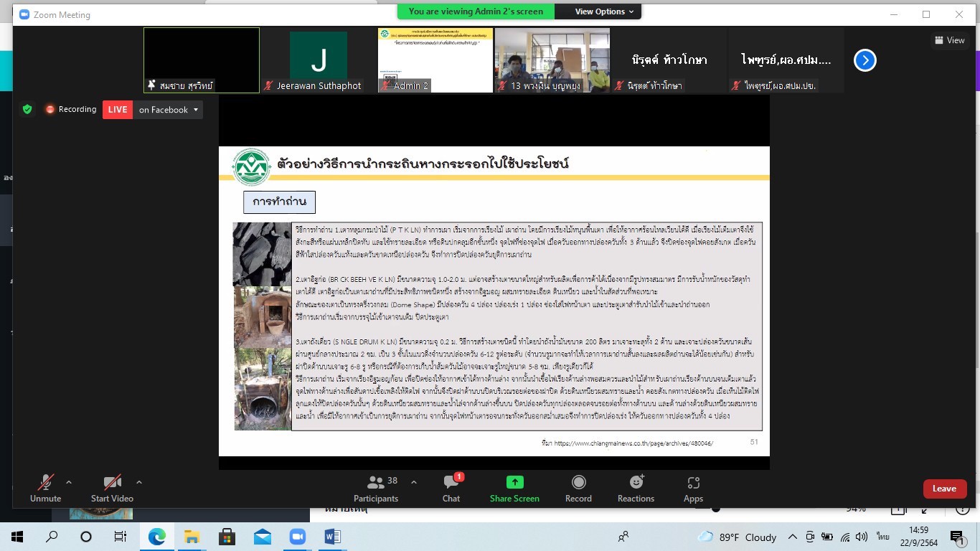Select Admin 2 participant thumbnail
980x551 pixels.
click(x=435, y=60)
